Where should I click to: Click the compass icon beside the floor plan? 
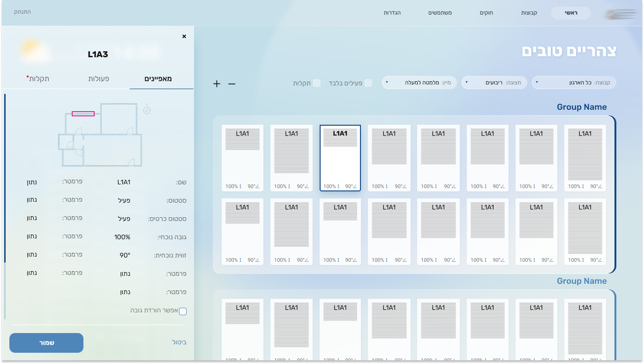click(147, 110)
